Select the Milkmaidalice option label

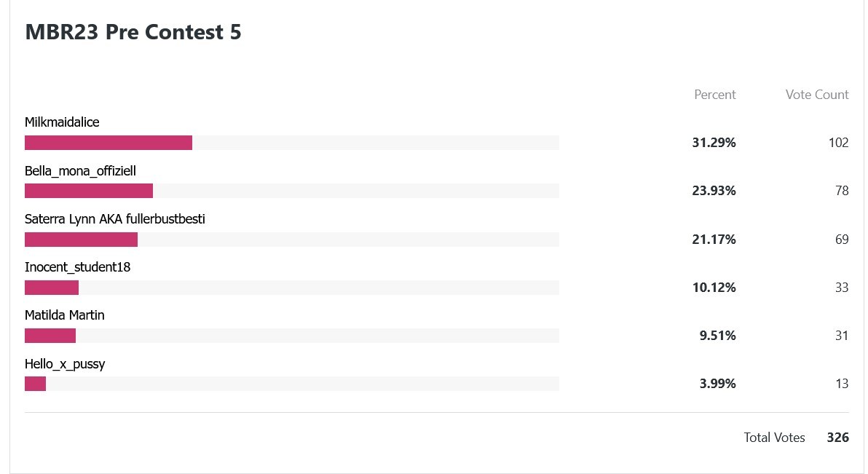click(62, 122)
